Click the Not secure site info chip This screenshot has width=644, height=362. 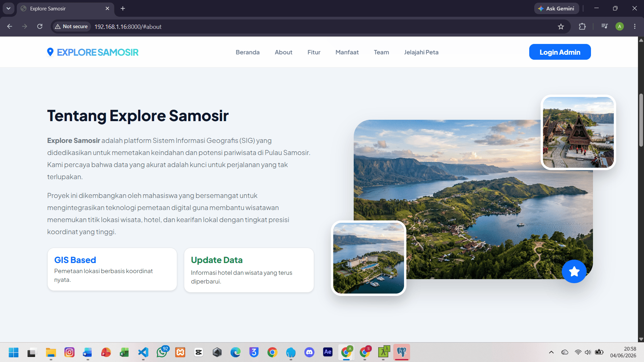71,27
